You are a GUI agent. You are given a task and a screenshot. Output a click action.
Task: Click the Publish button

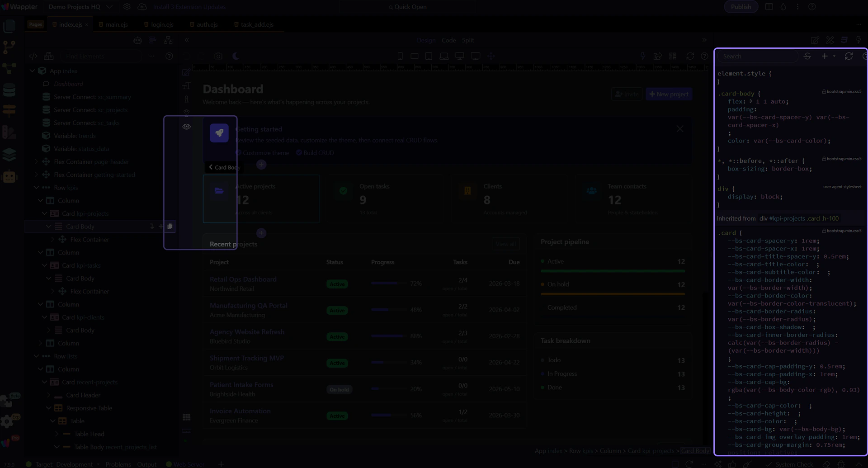741,7
